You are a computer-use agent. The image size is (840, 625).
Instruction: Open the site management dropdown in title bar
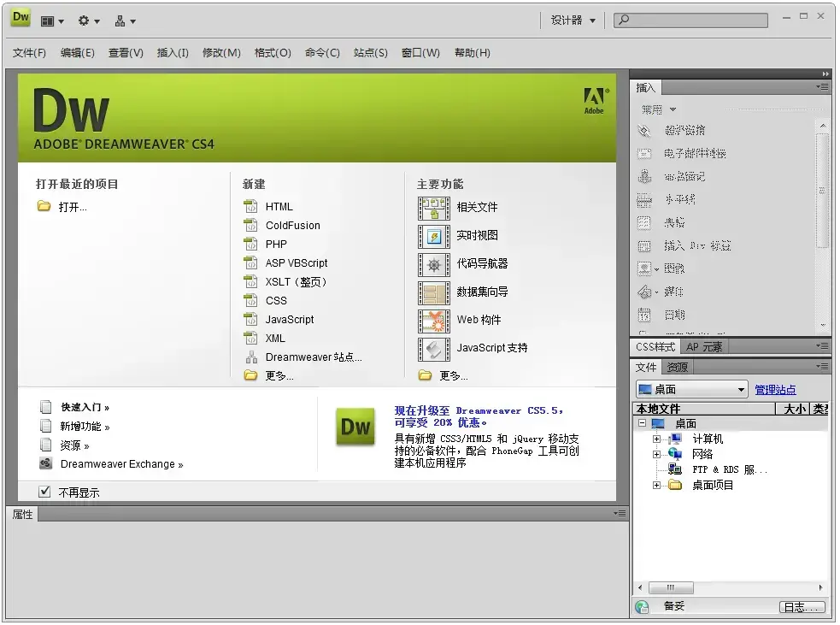pyautogui.click(x=126, y=21)
